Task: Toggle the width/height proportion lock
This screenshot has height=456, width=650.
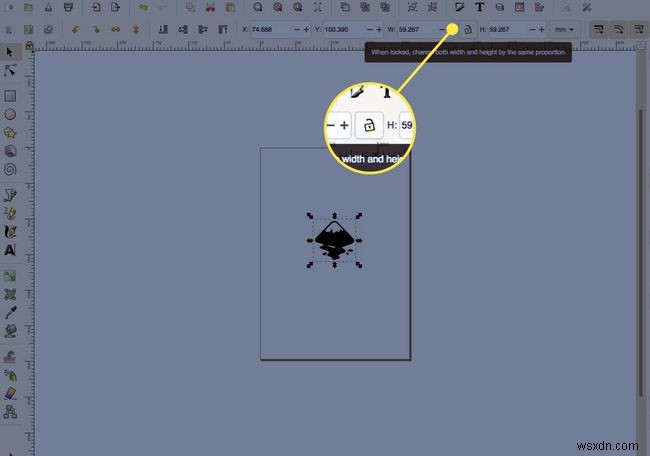Action: point(468,29)
